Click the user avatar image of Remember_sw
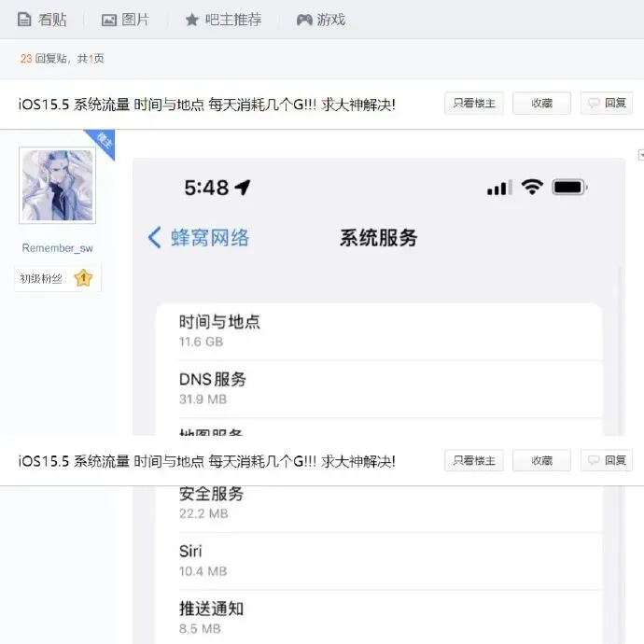 58,185
